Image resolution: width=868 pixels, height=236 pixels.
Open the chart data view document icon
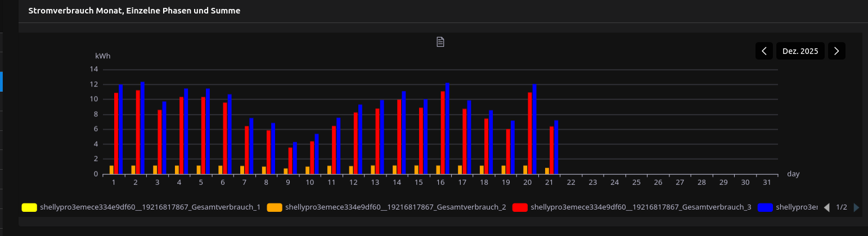(441, 42)
